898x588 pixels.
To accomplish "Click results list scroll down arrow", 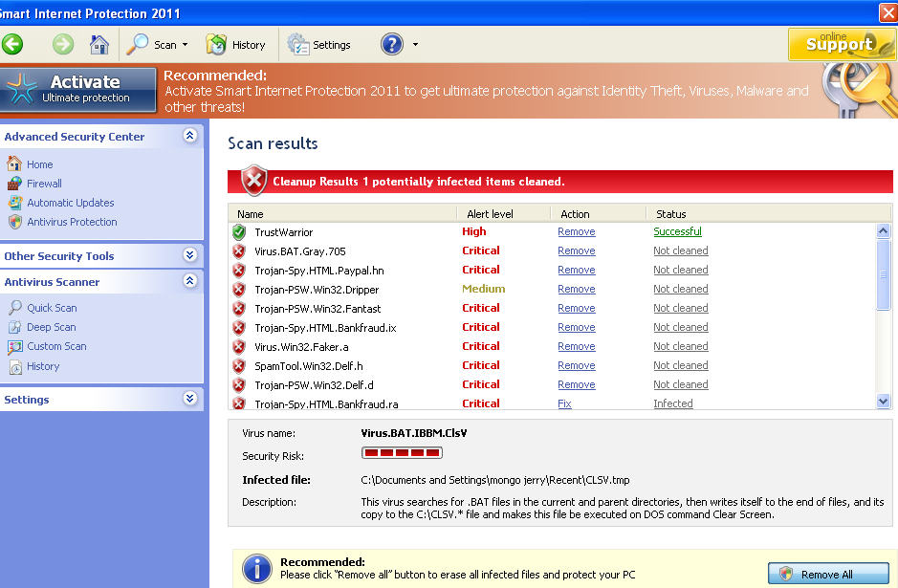I will click(883, 402).
